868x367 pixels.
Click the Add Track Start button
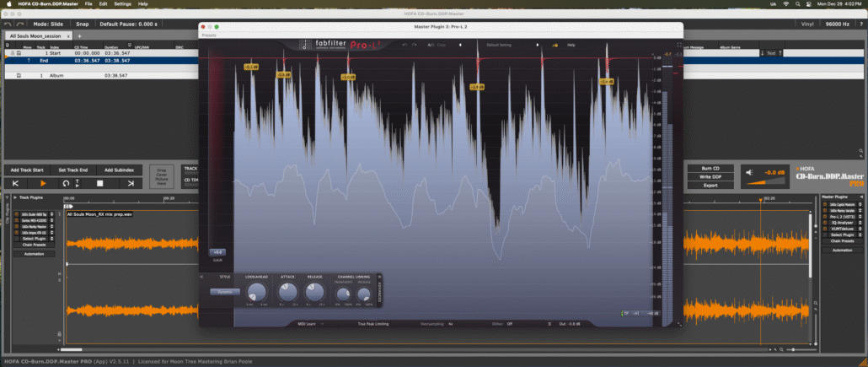(x=27, y=170)
